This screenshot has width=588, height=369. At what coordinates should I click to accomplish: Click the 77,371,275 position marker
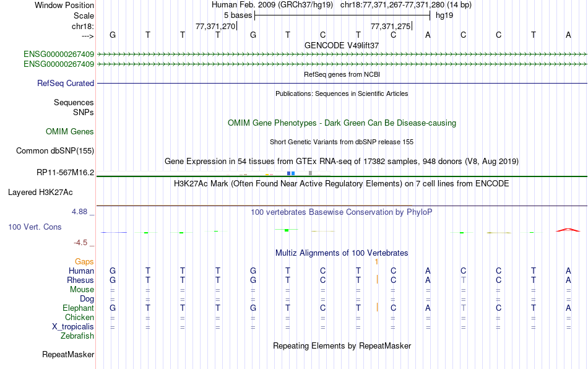pos(391,26)
